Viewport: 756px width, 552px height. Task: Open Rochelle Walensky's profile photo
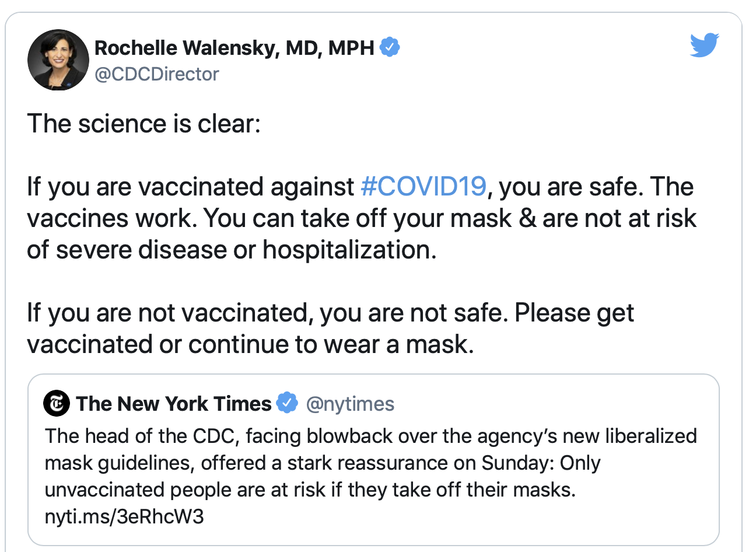pos(58,60)
